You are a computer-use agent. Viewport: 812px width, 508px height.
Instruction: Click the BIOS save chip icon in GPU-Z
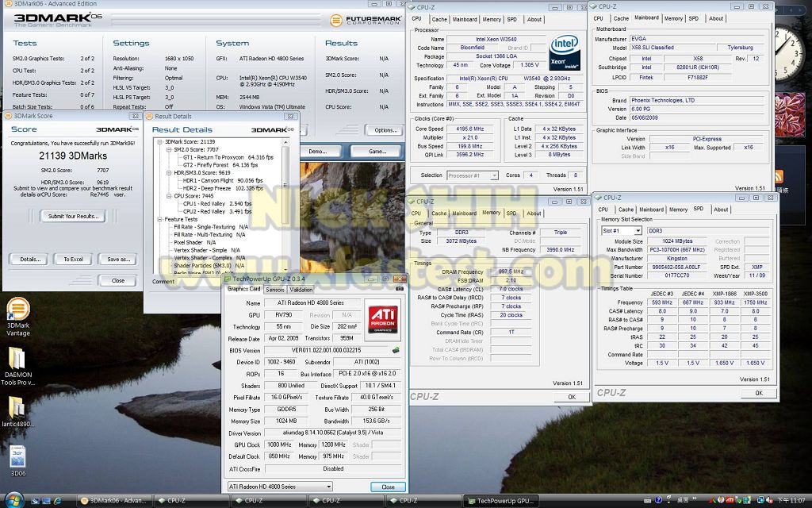point(396,349)
